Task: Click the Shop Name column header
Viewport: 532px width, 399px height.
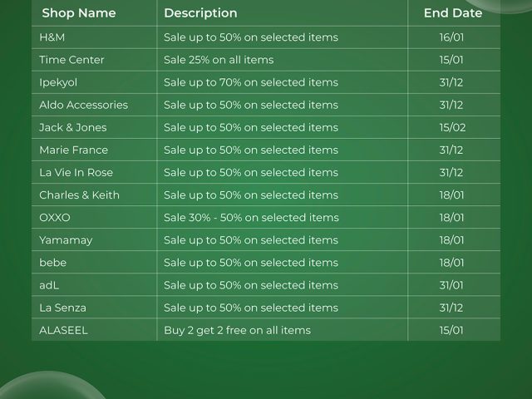Action: [x=79, y=13]
